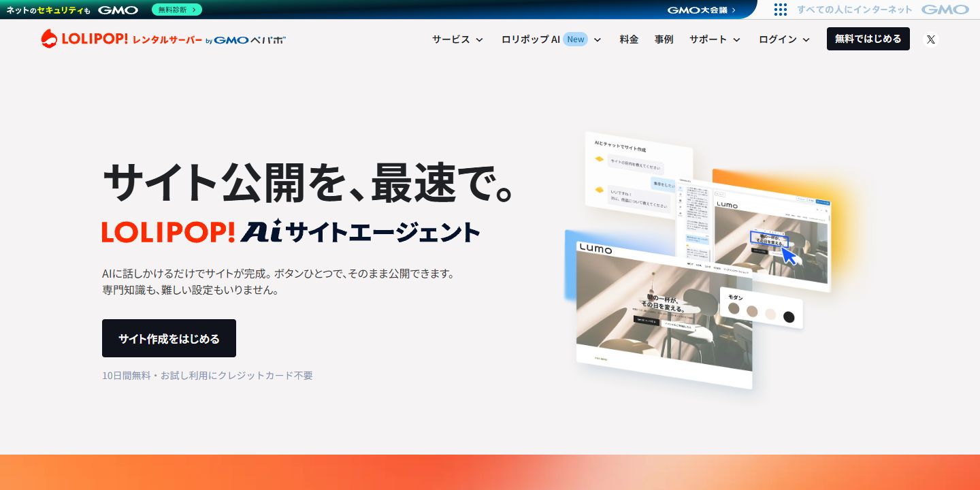Click the New badge next to ロリポップ AI
The height and width of the screenshot is (490, 980).
(576, 39)
